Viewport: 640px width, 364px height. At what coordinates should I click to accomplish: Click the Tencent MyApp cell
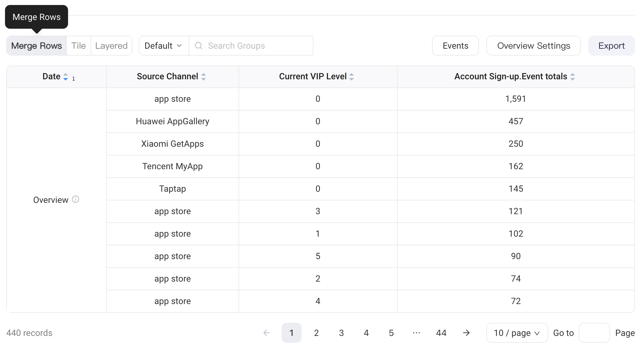172,166
